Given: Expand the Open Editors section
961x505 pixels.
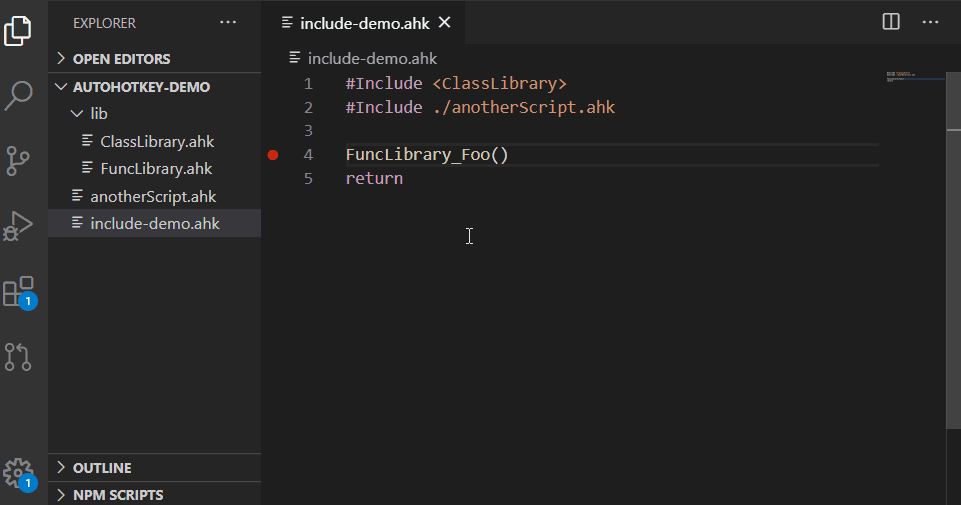Looking at the screenshot, I should [x=154, y=59].
